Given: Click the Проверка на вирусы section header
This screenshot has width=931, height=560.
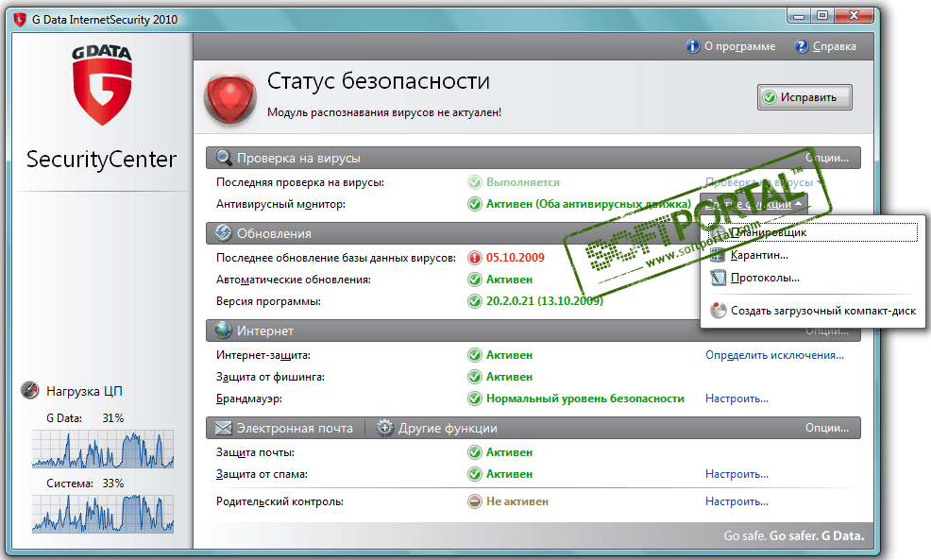Looking at the screenshot, I should 533,158.
